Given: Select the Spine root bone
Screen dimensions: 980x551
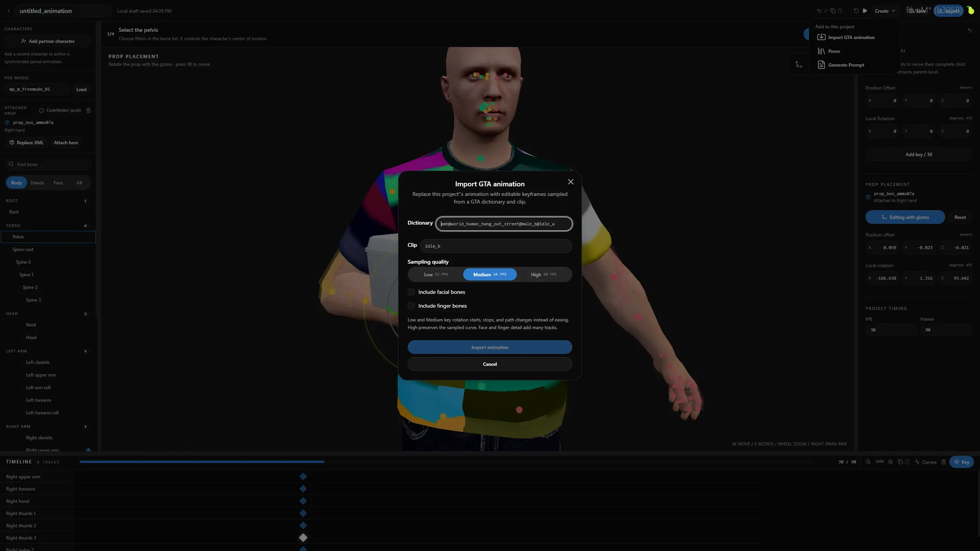Looking at the screenshot, I should 48,249.
